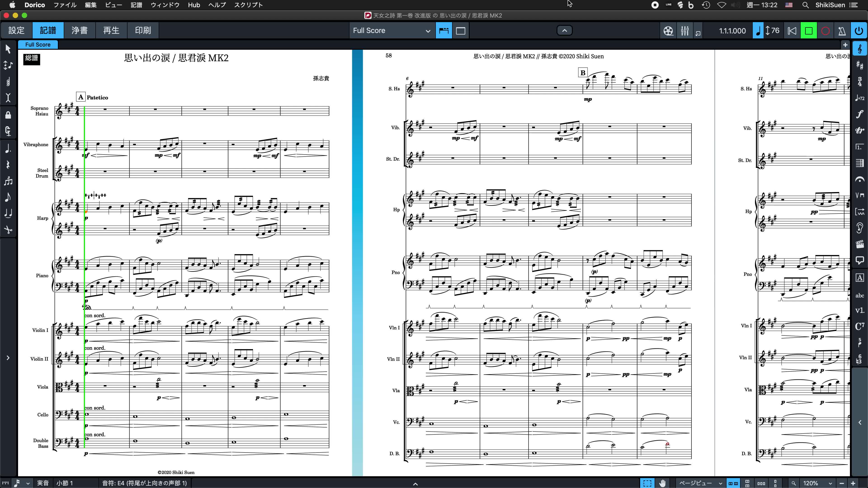
Task: Expand the left panel chevron
Action: pos(8,358)
